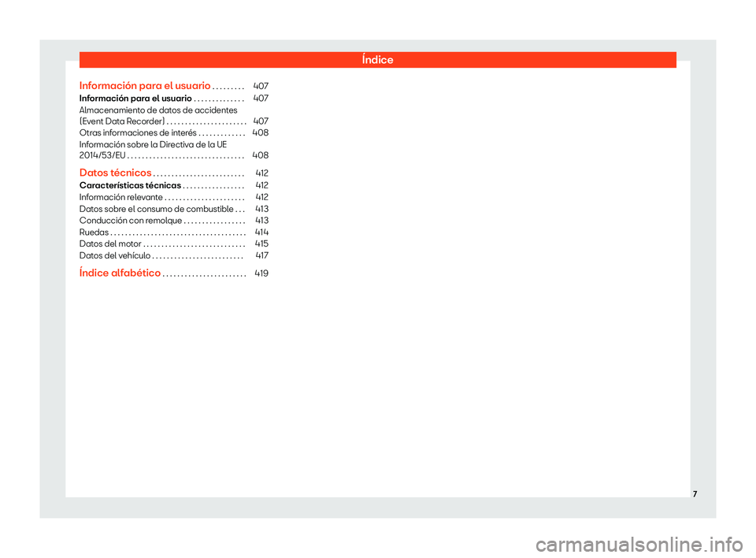Screen dimensions: 756x558
Task: Click page number 419 beside Índice alfabético
Action: (x=261, y=273)
